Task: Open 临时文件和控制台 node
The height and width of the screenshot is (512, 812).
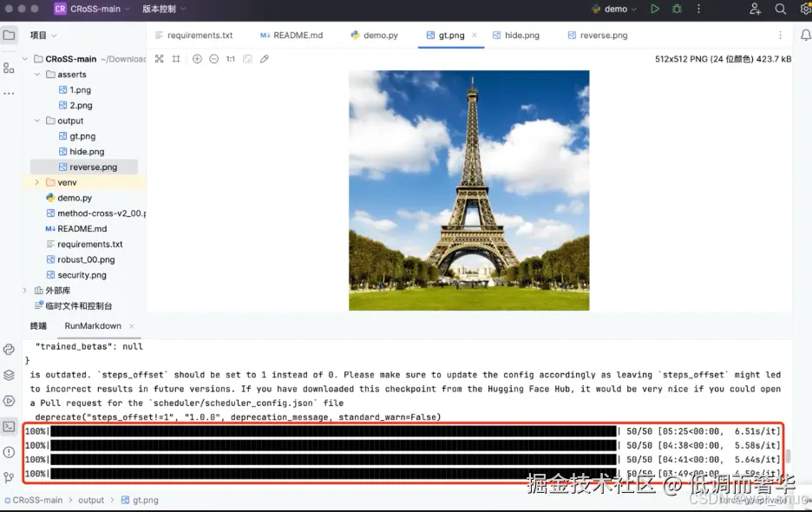Action: (x=73, y=305)
